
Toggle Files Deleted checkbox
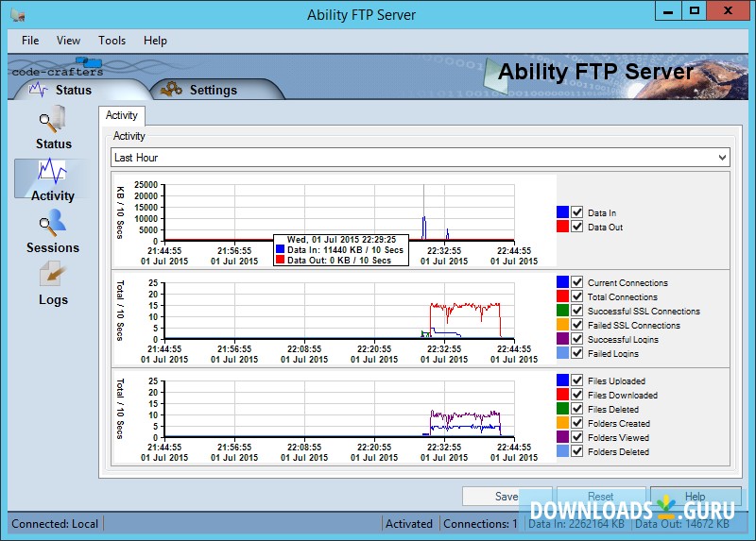(x=577, y=409)
